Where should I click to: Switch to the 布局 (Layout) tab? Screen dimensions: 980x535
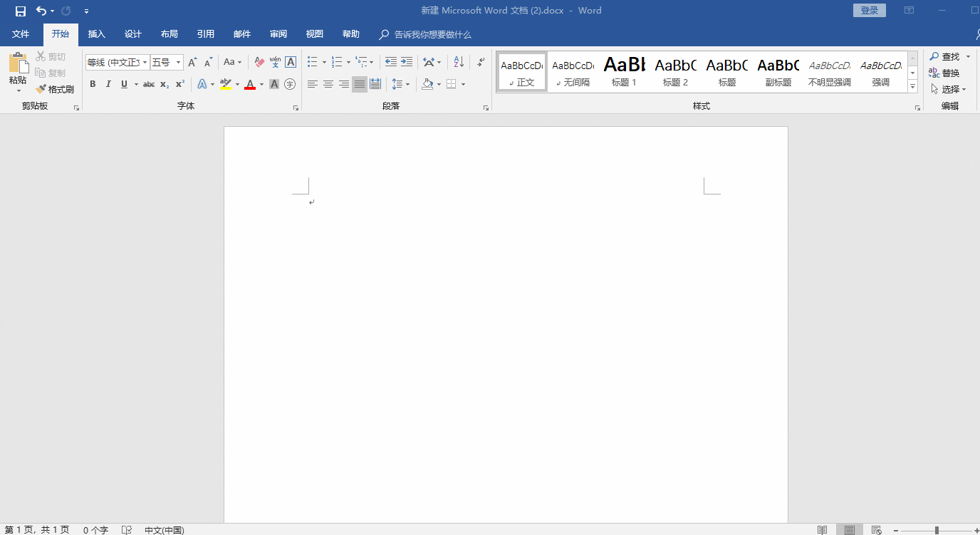point(170,34)
